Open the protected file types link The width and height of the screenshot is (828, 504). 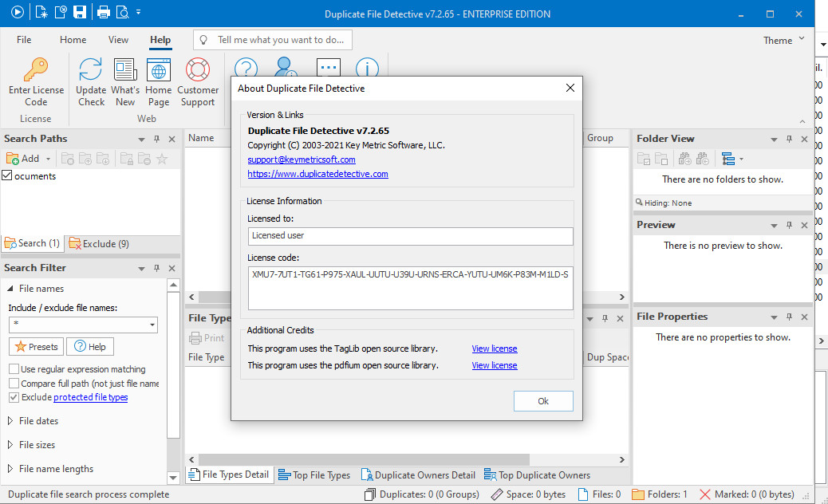point(90,397)
